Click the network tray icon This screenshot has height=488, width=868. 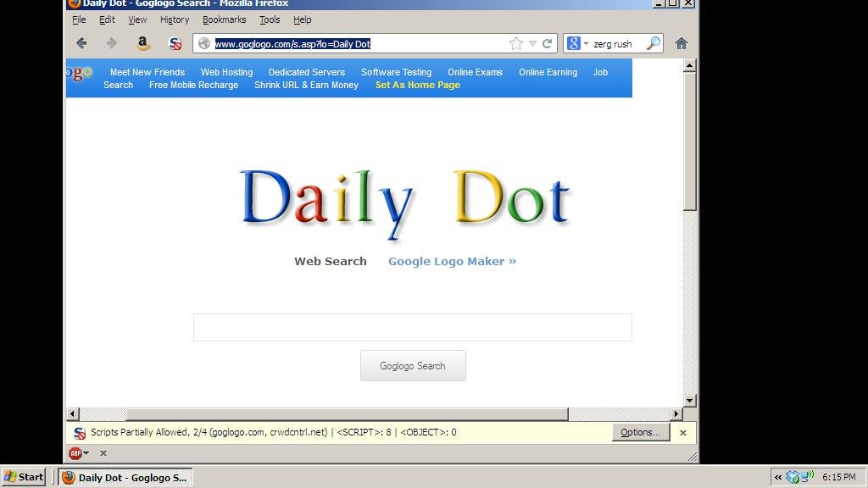pos(807,476)
